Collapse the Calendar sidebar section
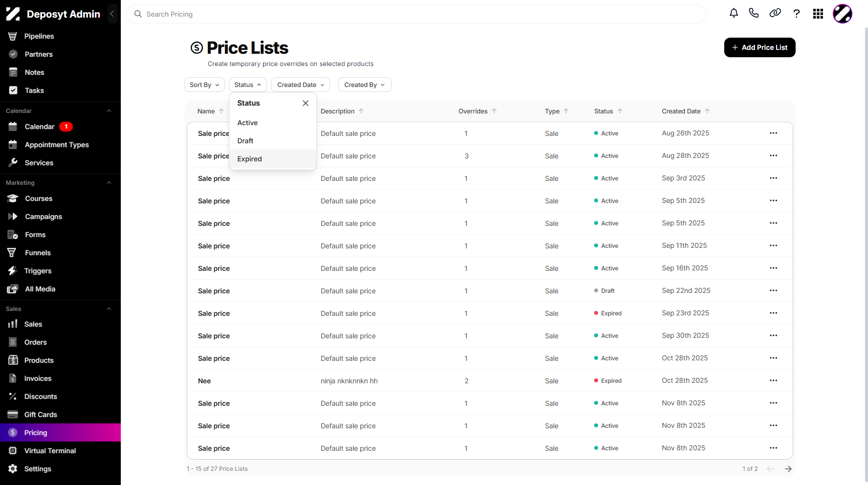 click(x=109, y=111)
